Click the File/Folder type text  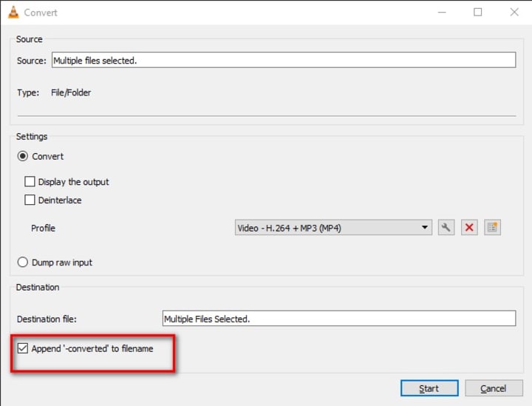71,92
